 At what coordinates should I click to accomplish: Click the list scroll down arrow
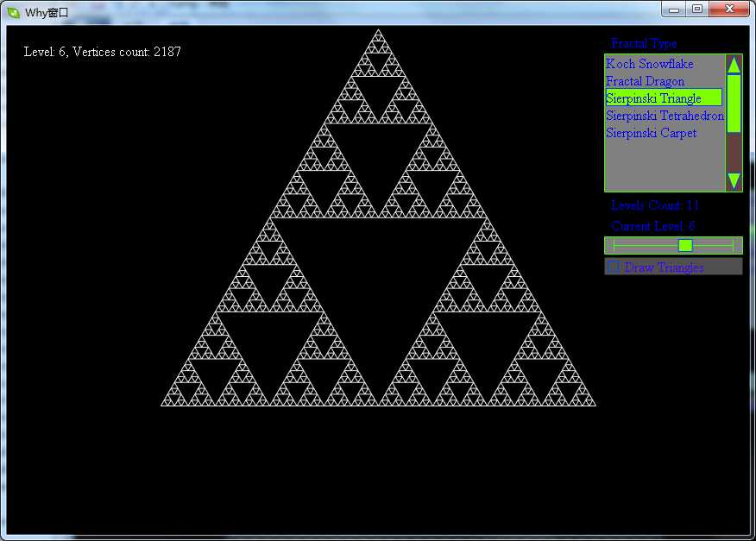tap(734, 181)
